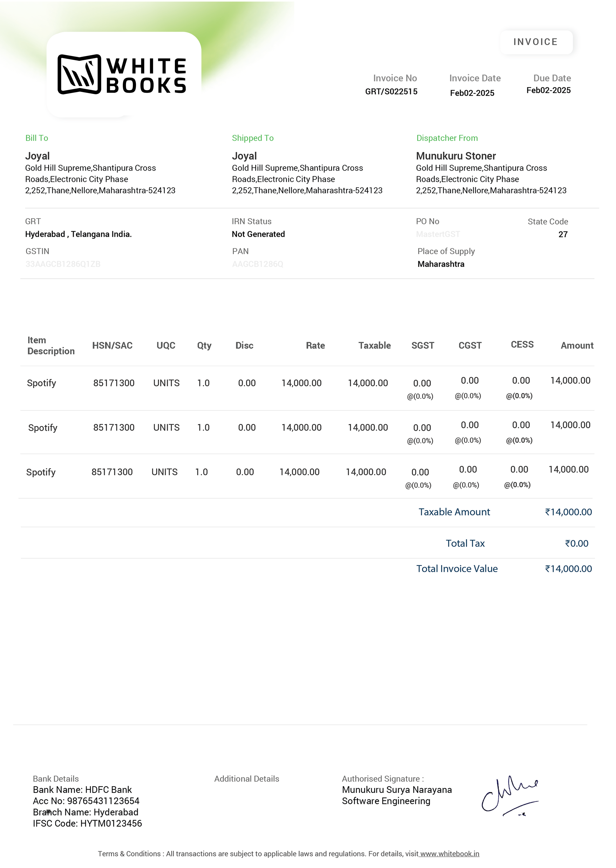Click the GSTIN label
The height and width of the screenshot is (868, 616).
(x=37, y=251)
